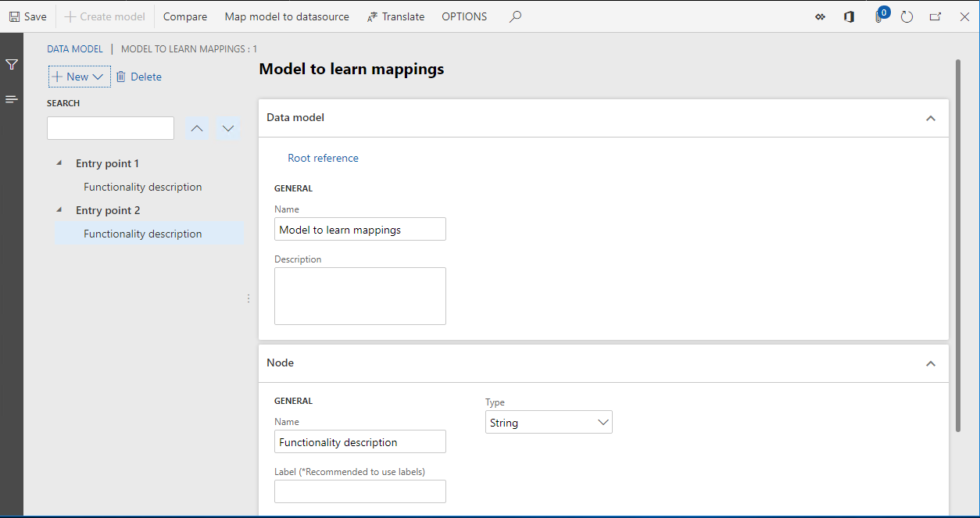
Task: Click the feedback diamond icon
Action: pyautogui.click(x=820, y=16)
